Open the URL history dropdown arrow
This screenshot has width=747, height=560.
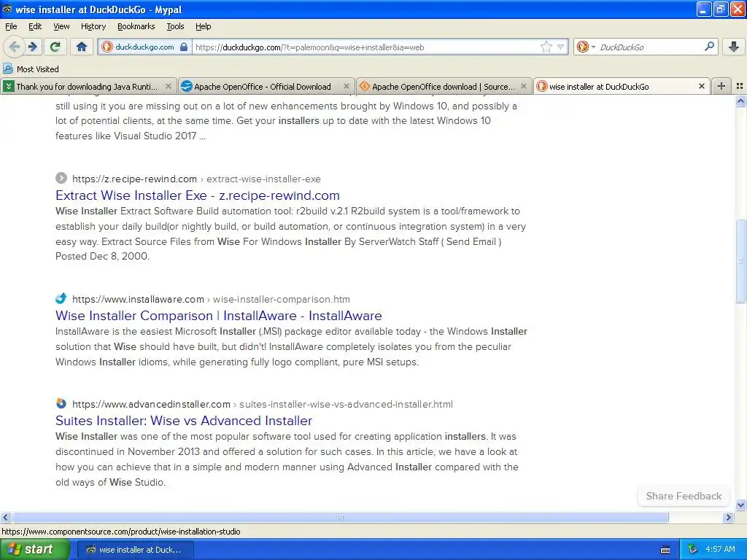pyautogui.click(x=561, y=47)
